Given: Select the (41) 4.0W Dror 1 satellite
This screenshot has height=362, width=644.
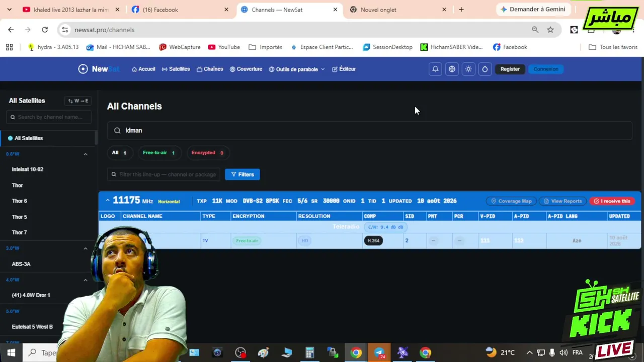Looking at the screenshot, I should pos(31,295).
